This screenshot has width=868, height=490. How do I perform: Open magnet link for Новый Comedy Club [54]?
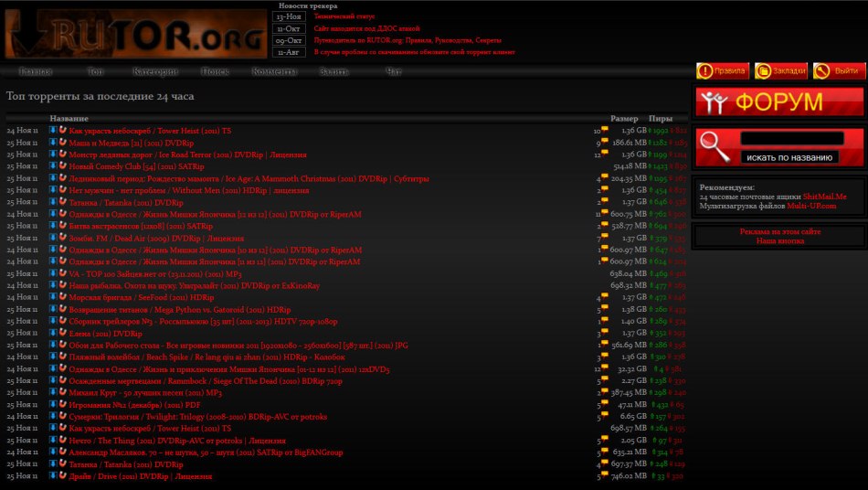[x=62, y=166]
